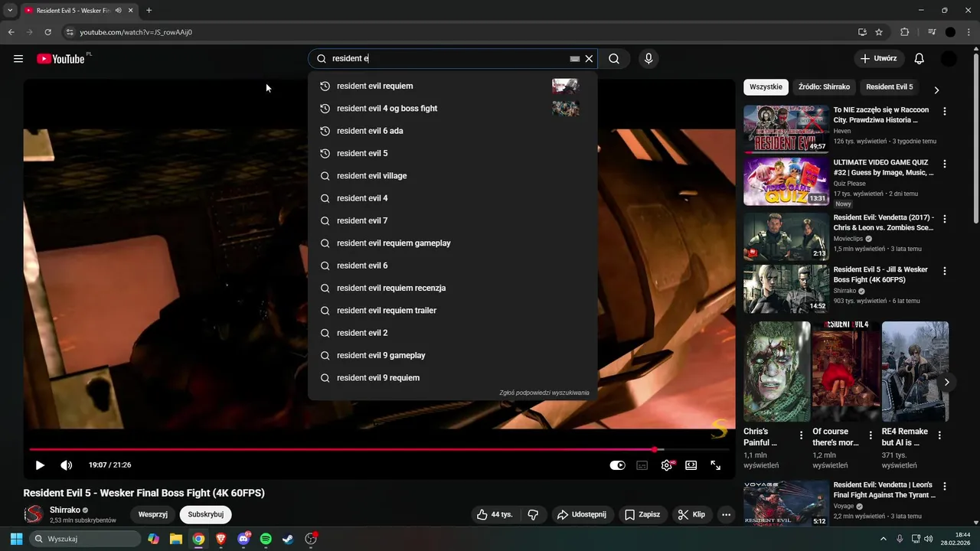
Task: Open options for RE4 Remake but AI short
Action: pos(939,435)
